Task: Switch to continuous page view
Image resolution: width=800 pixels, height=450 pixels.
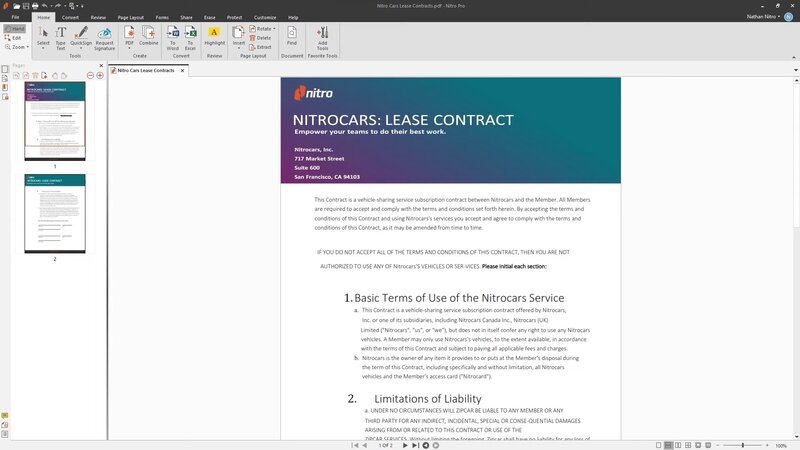Action: (668, 445)
